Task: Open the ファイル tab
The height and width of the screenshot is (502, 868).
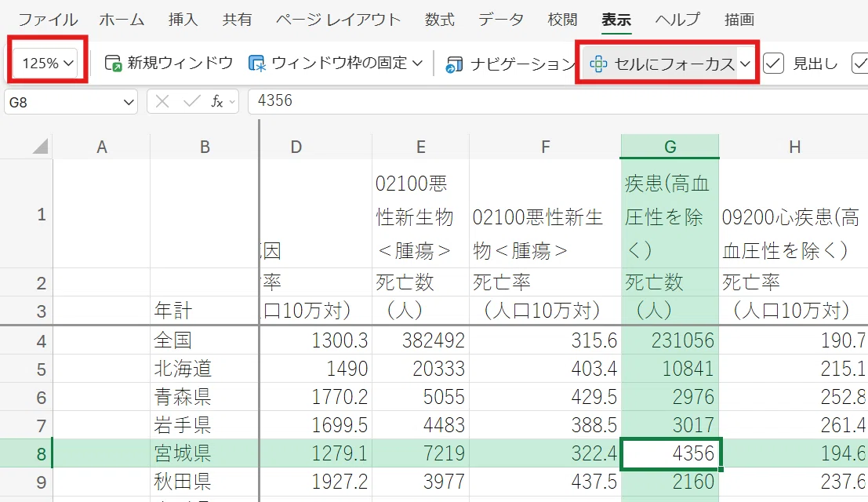Action: [x=48, y=20]
